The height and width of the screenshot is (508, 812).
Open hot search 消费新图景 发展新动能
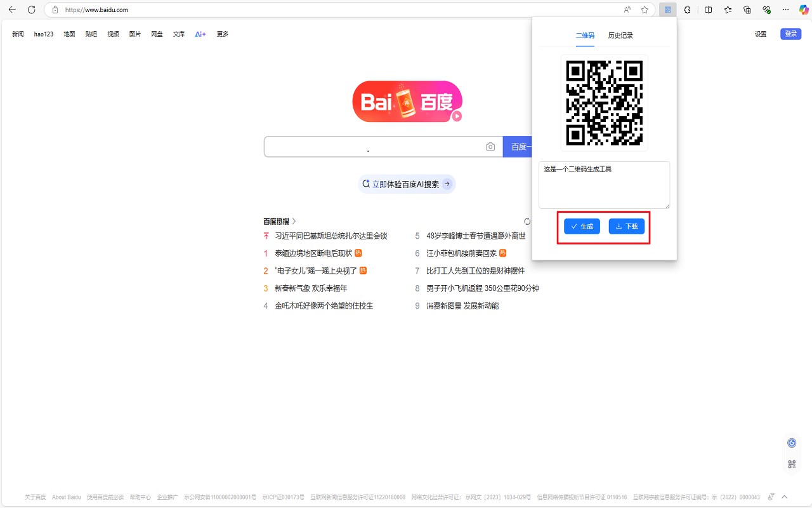click(462, 306)
